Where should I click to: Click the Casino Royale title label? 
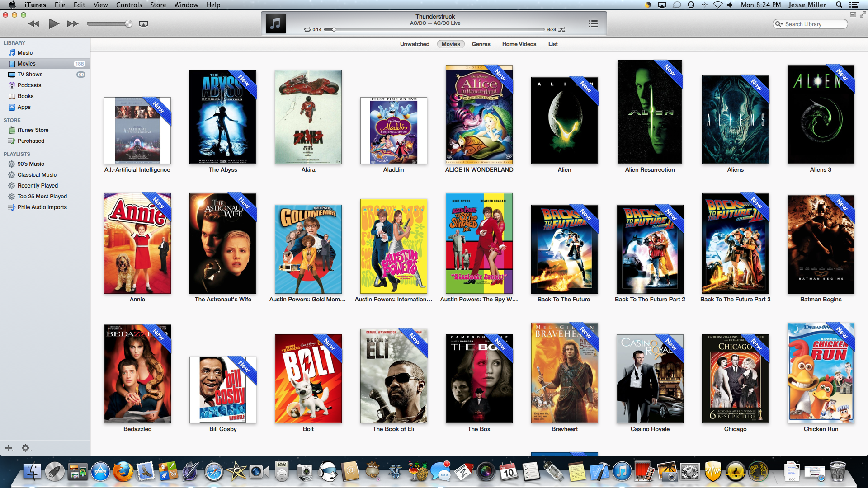650,429
